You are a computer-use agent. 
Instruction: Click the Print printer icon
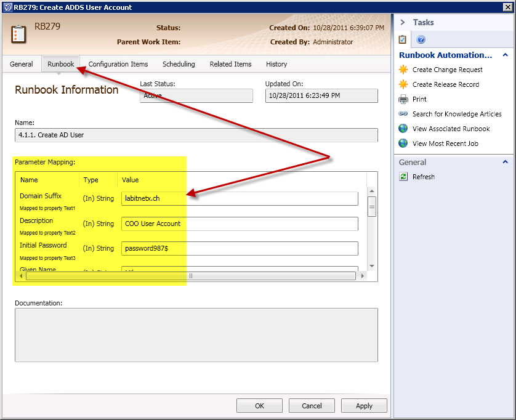coord(403,99)
